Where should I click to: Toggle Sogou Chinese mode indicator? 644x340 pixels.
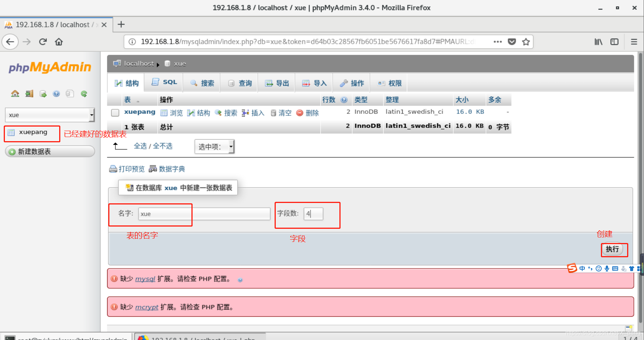582,268
